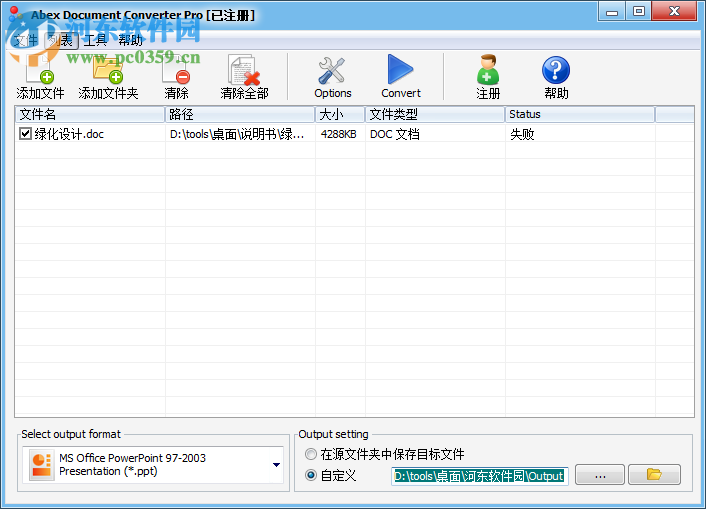This screenshot has width=706, height=509.
Task: Sort by the 文件名 column header
Action: tap(90, 114)
